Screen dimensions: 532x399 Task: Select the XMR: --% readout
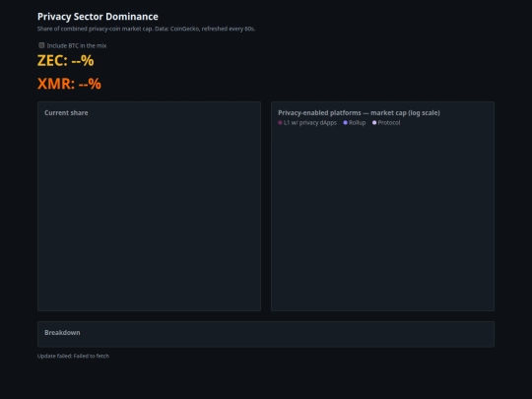(x=69, y=84)
